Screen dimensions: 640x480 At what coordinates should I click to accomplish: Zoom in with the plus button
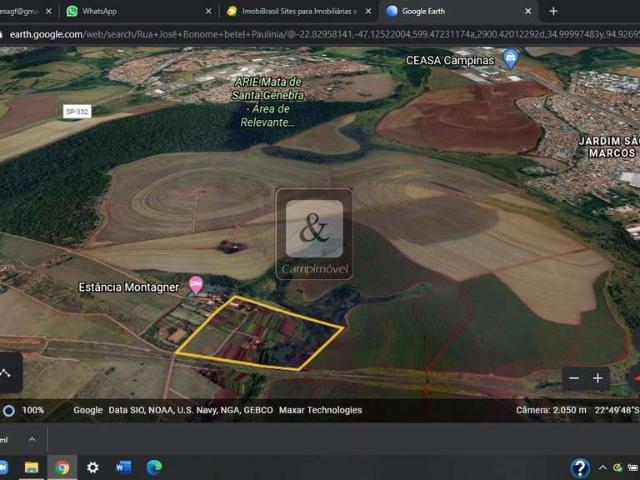tap(598, 378)
